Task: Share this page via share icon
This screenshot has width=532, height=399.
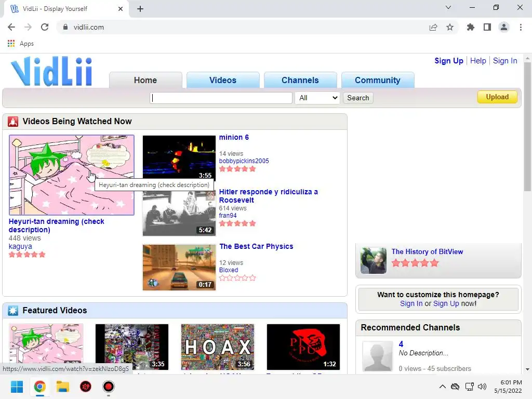Action: click(433, 27)
